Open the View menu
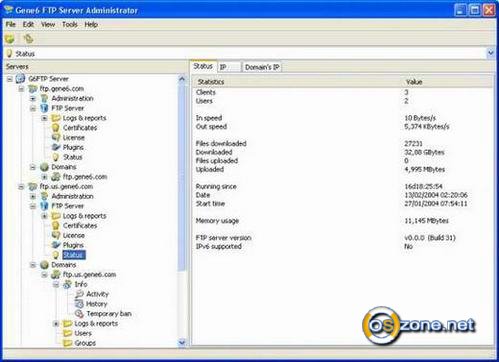 pos(48,24)
